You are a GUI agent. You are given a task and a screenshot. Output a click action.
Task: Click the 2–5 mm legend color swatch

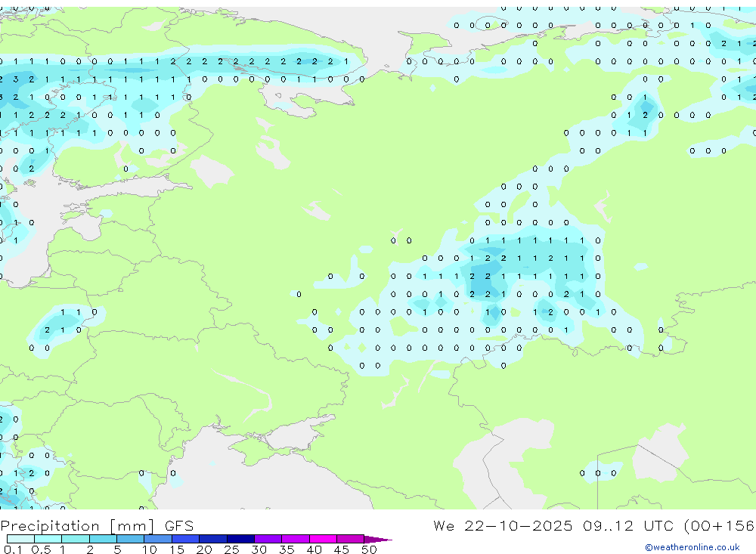click(103, 539)
